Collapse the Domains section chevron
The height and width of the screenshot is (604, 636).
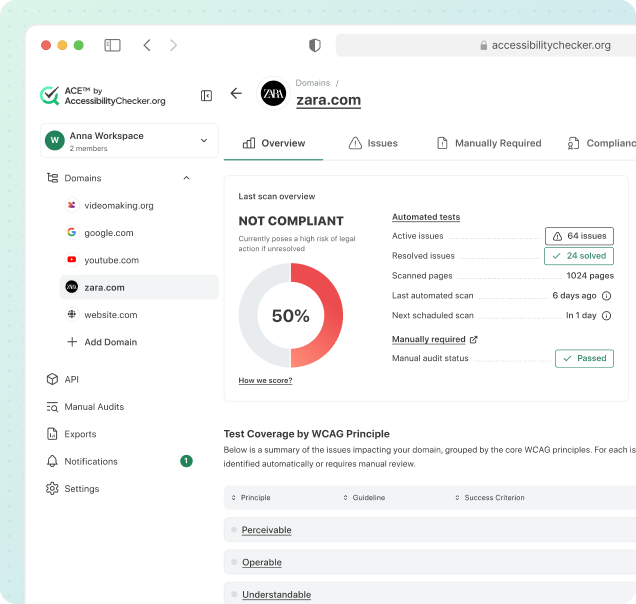coord(187,178)
